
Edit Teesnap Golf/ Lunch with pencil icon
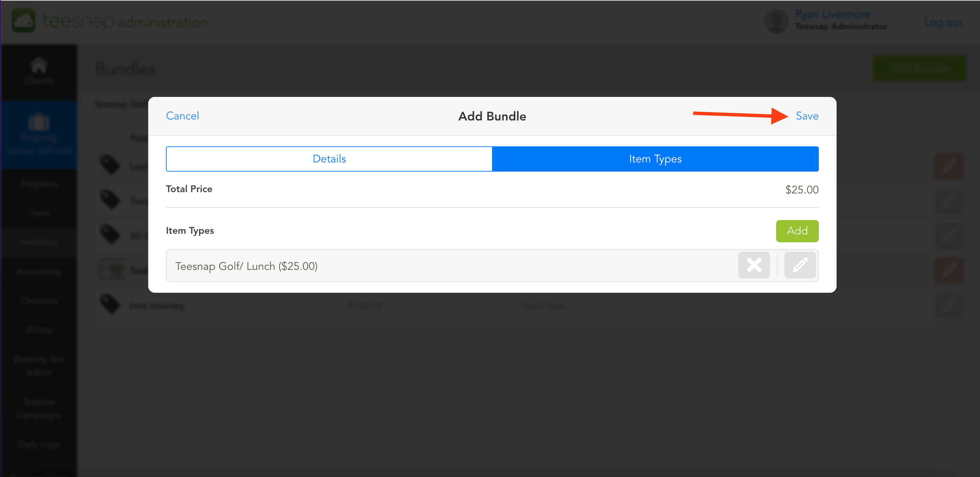[x=800, y=265]
